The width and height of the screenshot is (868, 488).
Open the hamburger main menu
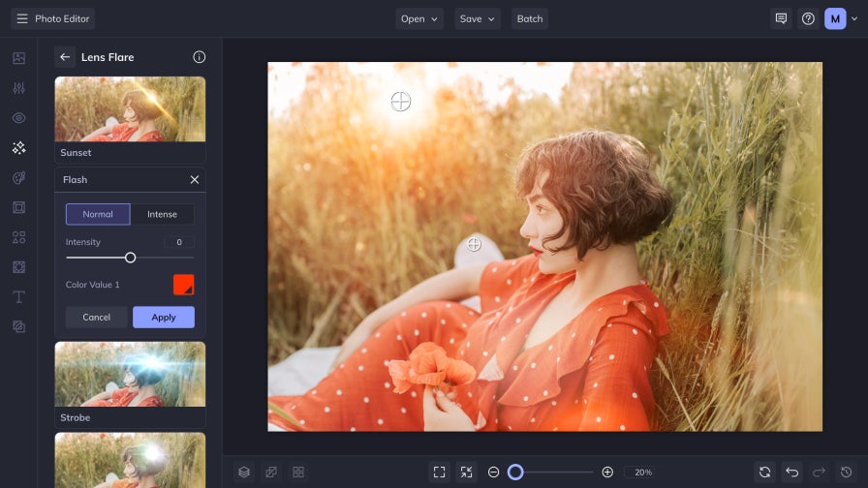pyautogui.click(x=22, y=18)
